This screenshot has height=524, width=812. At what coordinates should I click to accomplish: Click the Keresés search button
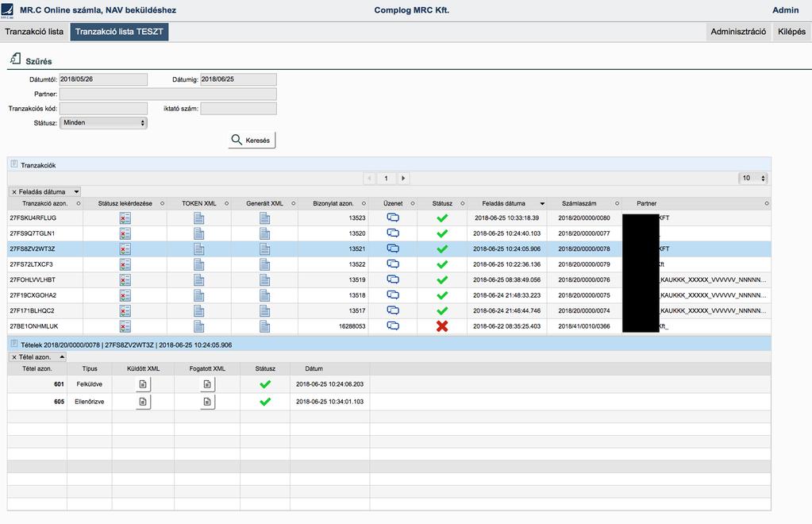pos(252,141)
